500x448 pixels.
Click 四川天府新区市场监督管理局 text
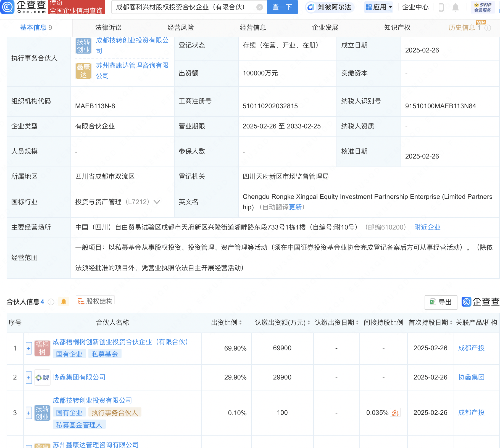[x=286, y=176]
